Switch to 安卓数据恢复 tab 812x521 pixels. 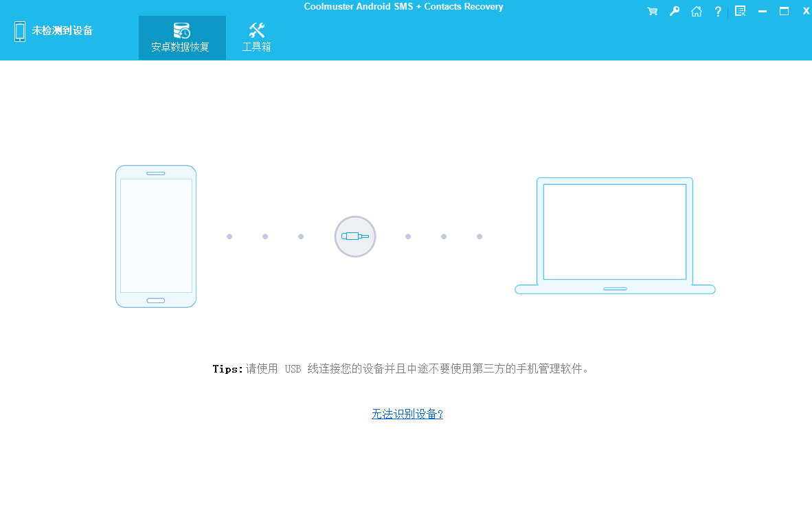click(x=182, y=38)
